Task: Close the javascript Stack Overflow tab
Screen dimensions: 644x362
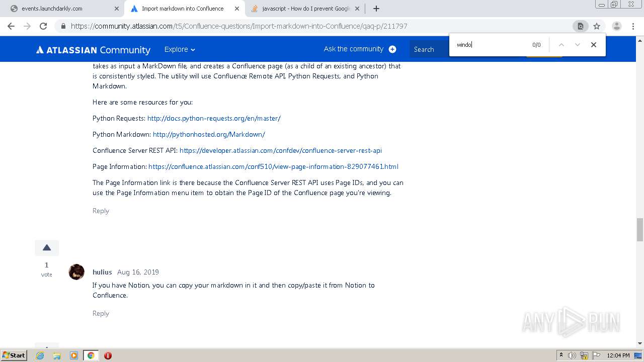Action: [357, 9]
